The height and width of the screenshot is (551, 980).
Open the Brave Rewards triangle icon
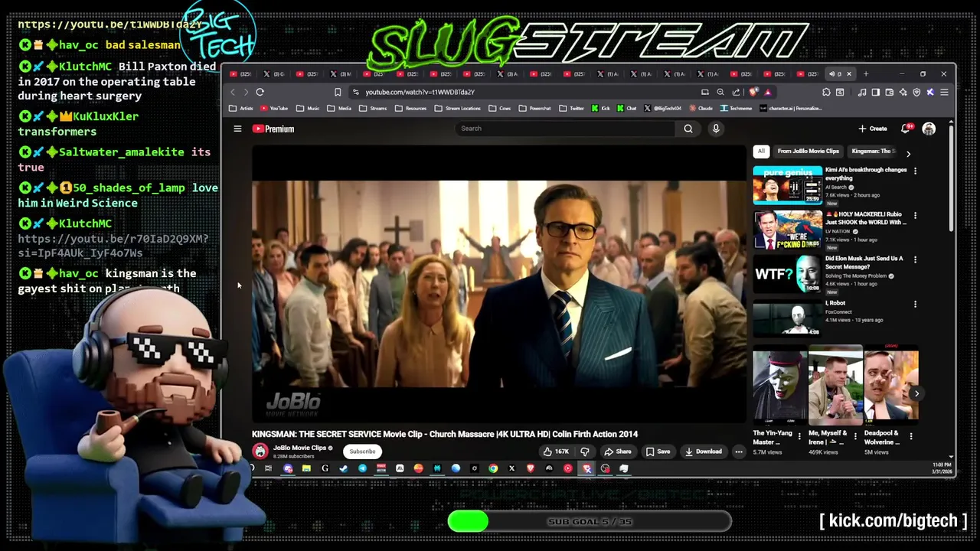[768, 92]
